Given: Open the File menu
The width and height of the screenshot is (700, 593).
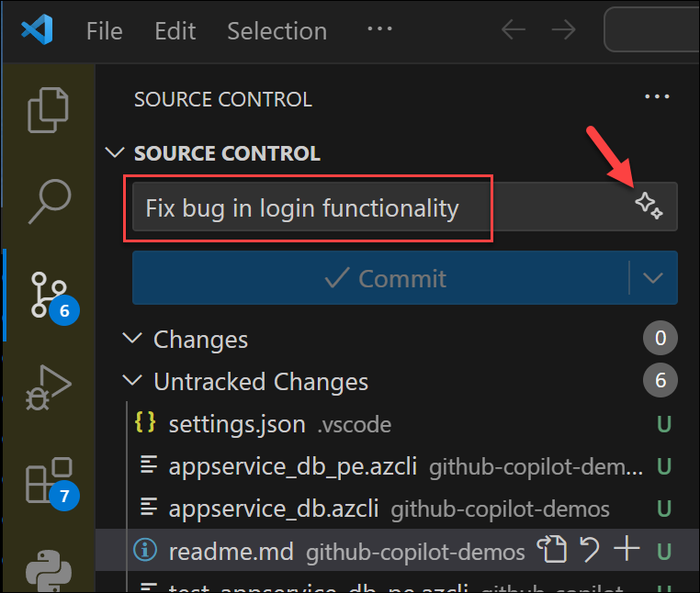Looking at the screenshot, I should (105, 31).
